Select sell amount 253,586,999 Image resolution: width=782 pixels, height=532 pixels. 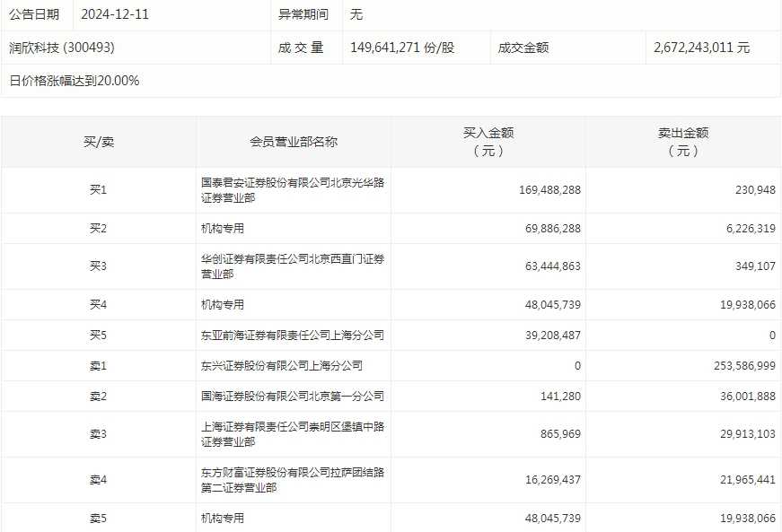(744, 366)
